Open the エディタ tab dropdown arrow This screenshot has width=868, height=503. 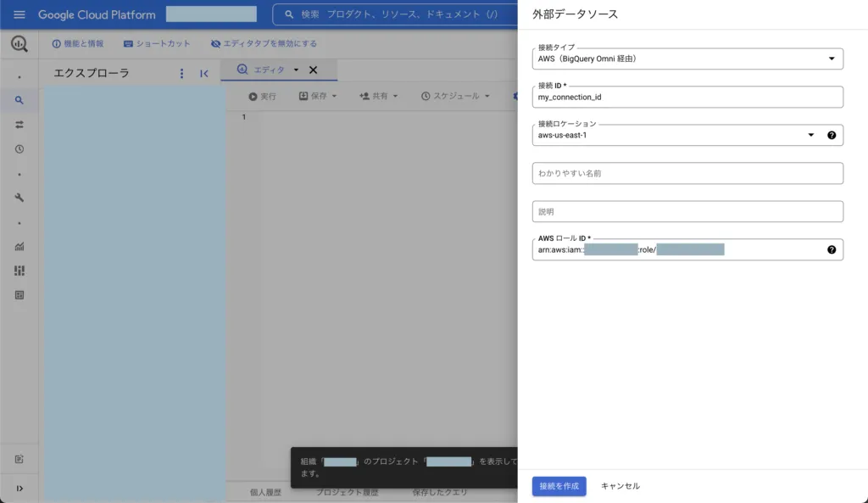tap(296, 70)
